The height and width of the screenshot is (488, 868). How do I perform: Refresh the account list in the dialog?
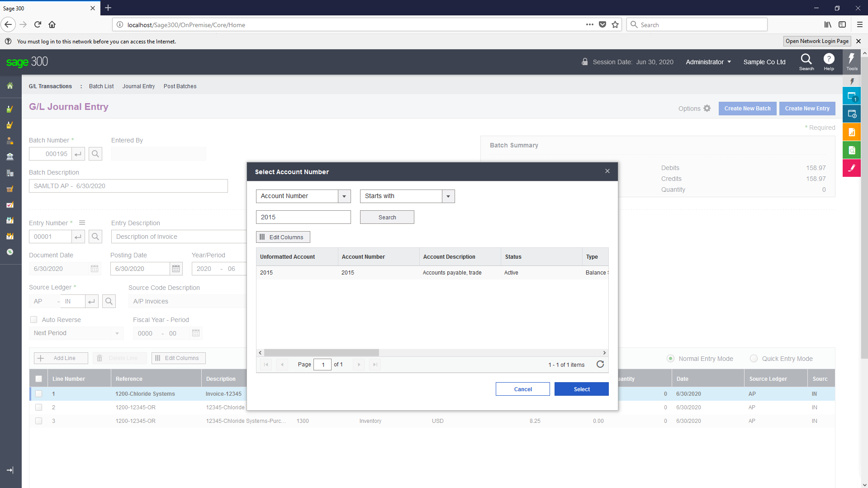(x=600, y=365)
